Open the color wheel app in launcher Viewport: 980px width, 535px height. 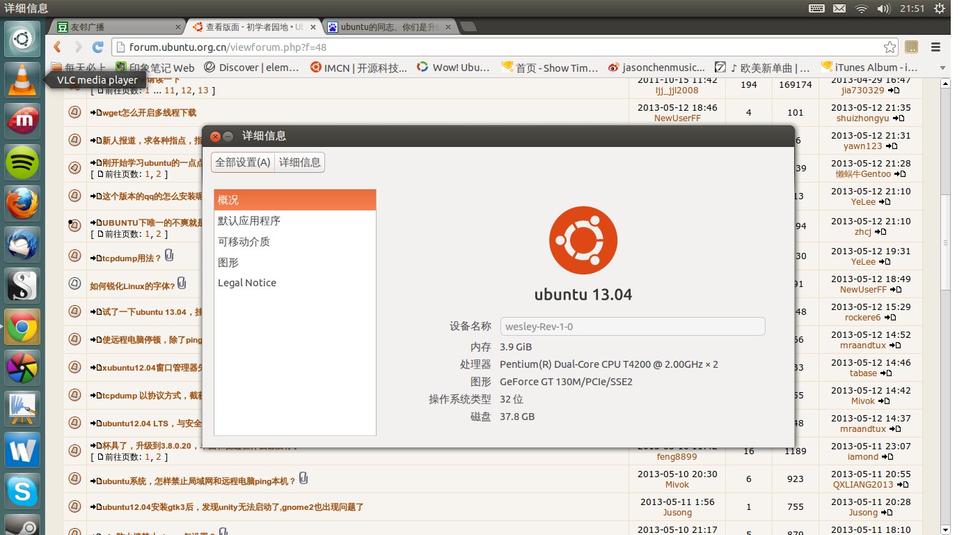click(x=22, y=368)
